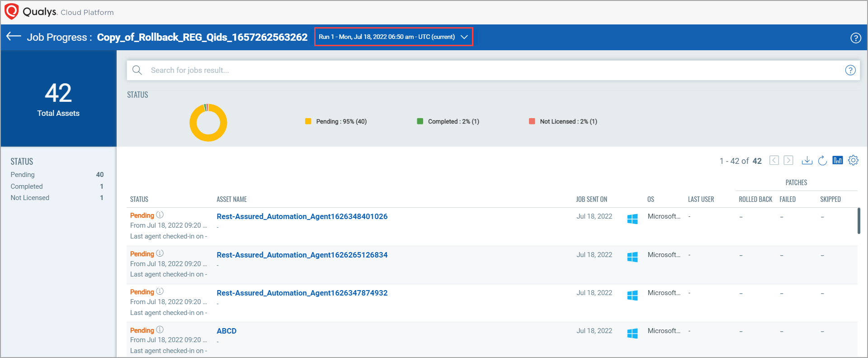Image resolution: width=868 pixels, height=358 pixels.
Task: Download the job results list
Action: click(807, 161)
